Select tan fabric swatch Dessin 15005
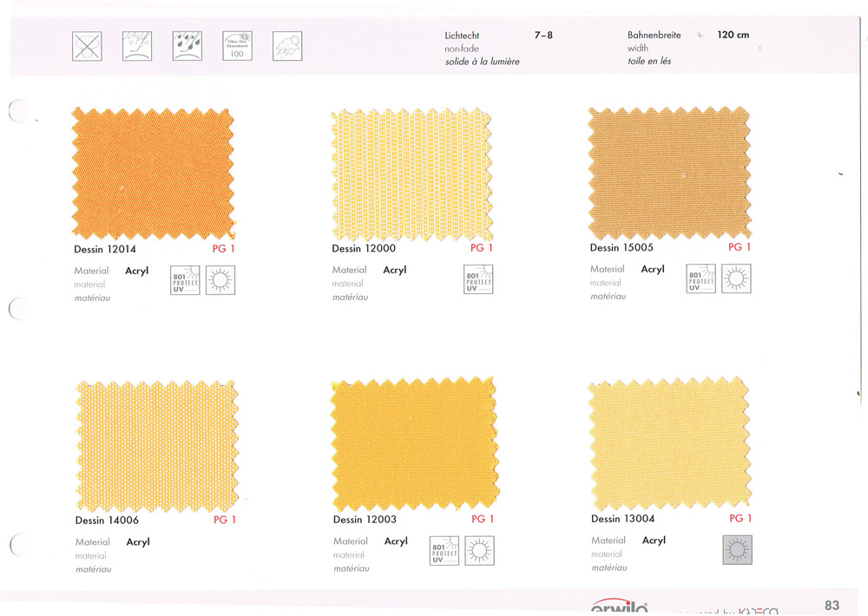 (x=669, y=174)
